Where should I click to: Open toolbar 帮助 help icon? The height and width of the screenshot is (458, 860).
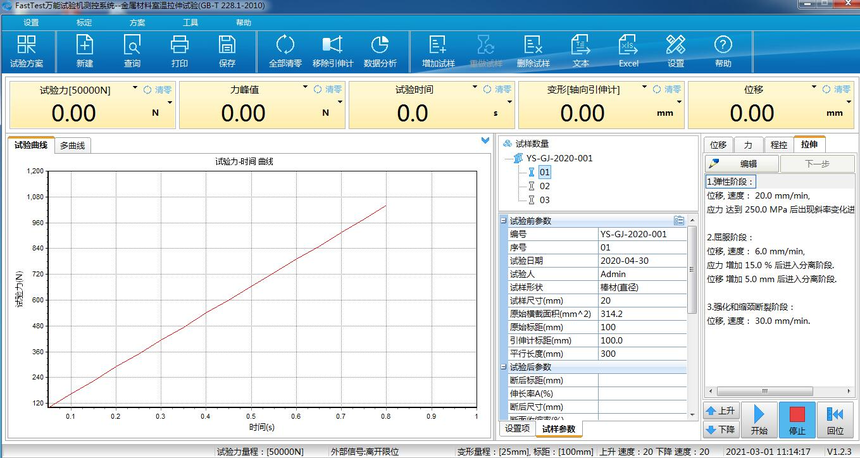pos(723,51)
